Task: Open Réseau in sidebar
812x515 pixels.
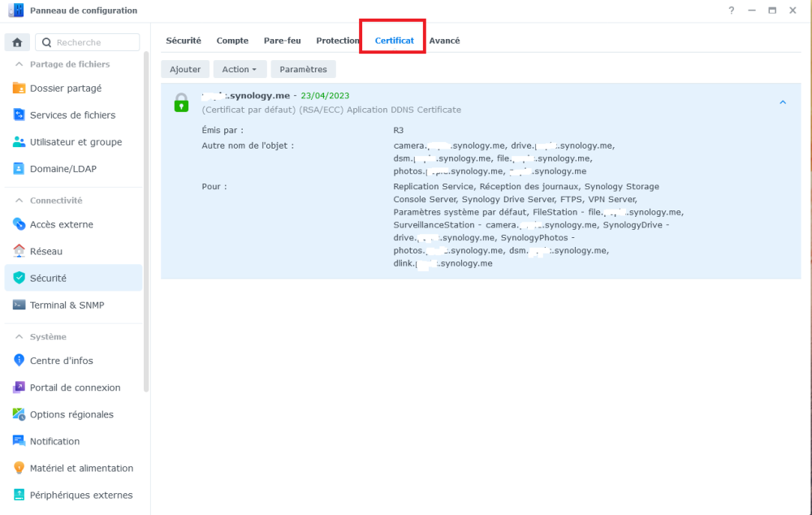Action: (x=74, y=251)
